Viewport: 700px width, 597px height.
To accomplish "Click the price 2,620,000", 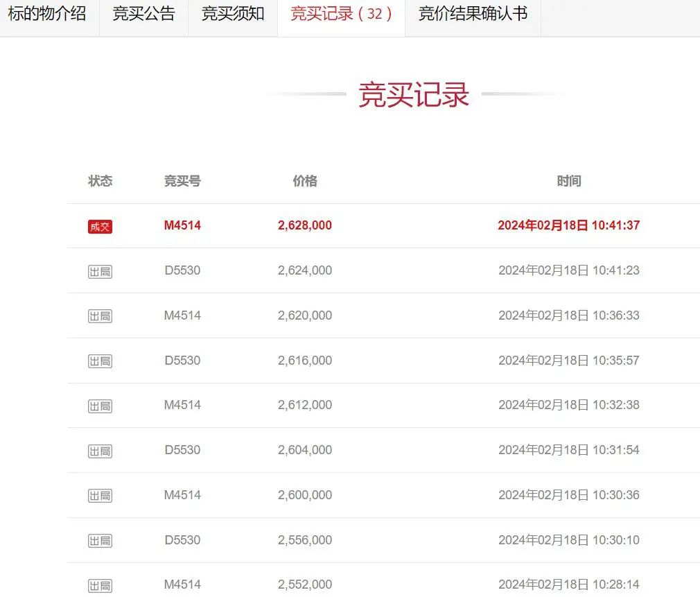I will tap(305, 315).
